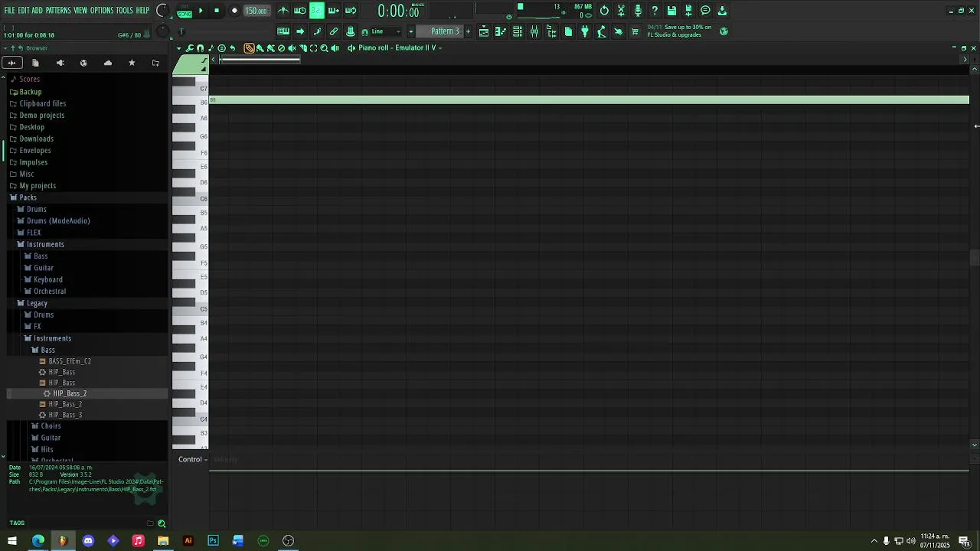The image size is (980, 551).
Task: Open the FILE menu
Action: tap(10, 11)
